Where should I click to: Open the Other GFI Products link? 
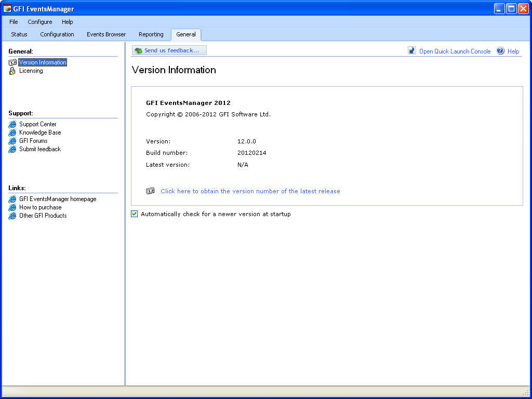coord(43,216)
